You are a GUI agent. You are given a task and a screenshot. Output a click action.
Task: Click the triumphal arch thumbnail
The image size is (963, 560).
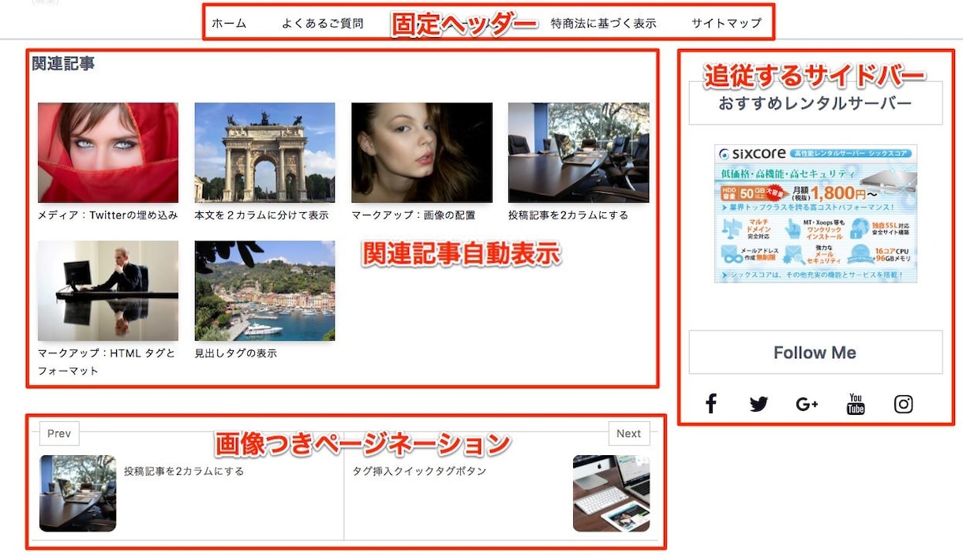[x=264, y=152]
